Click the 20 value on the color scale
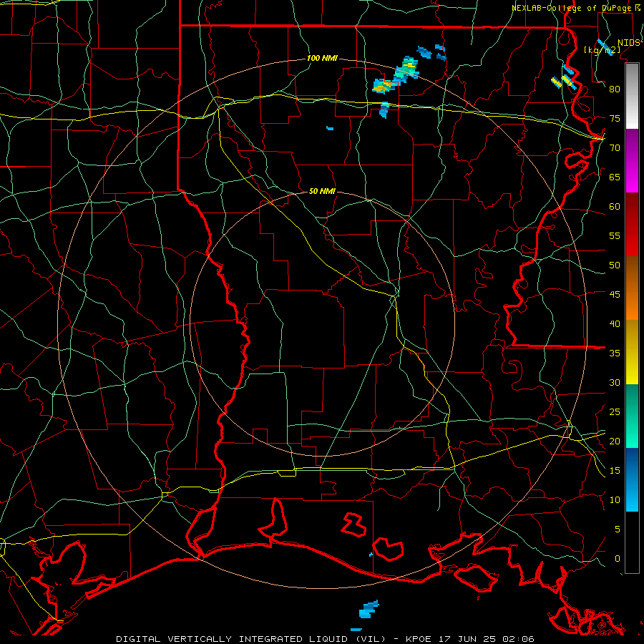 [615, 441]
